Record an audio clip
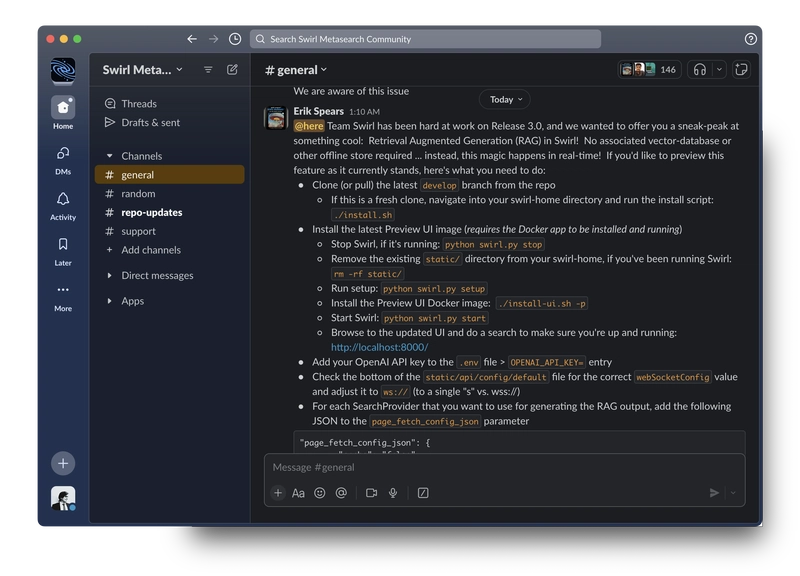Image resolution: width=800 pixels, height=576 pixels. tap(393, 493)
